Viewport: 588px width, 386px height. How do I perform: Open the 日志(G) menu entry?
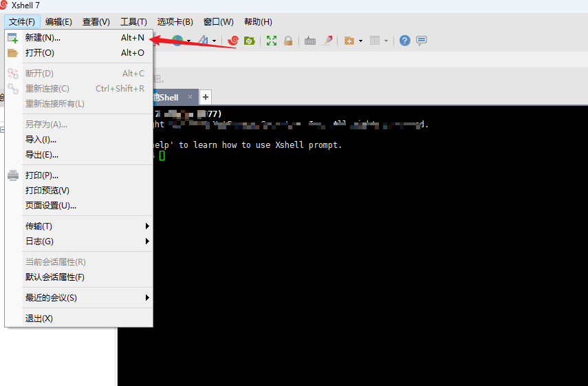(79, 242)
